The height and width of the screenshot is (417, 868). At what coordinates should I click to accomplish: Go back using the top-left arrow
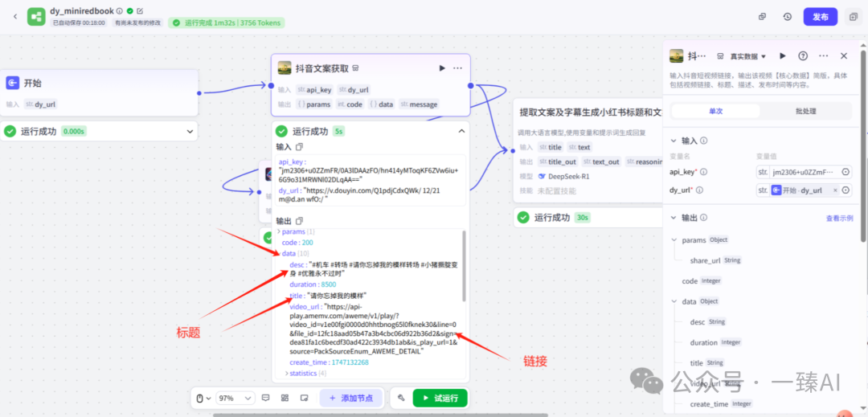pyautogui.click(x=15, y=17)
